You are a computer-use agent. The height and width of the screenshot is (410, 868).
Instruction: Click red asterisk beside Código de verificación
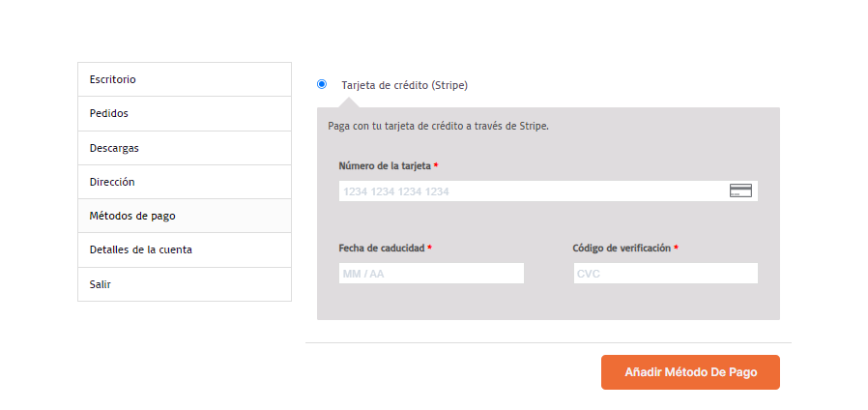pos(676,248)
